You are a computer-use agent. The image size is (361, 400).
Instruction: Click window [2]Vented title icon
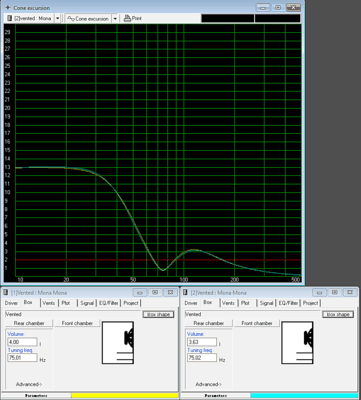pyautogui.click(x=185, y=292)
